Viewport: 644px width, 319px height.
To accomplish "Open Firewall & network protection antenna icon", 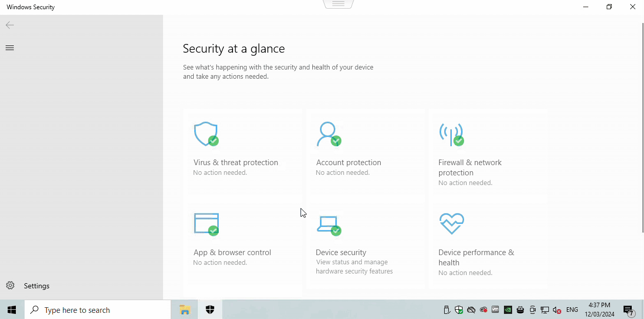I will (451, 134).
